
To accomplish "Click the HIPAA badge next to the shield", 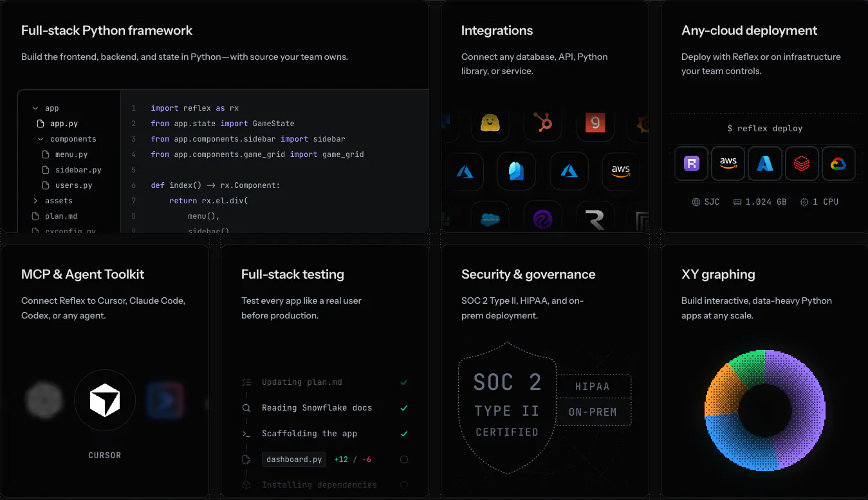I will tap(593, 387).
